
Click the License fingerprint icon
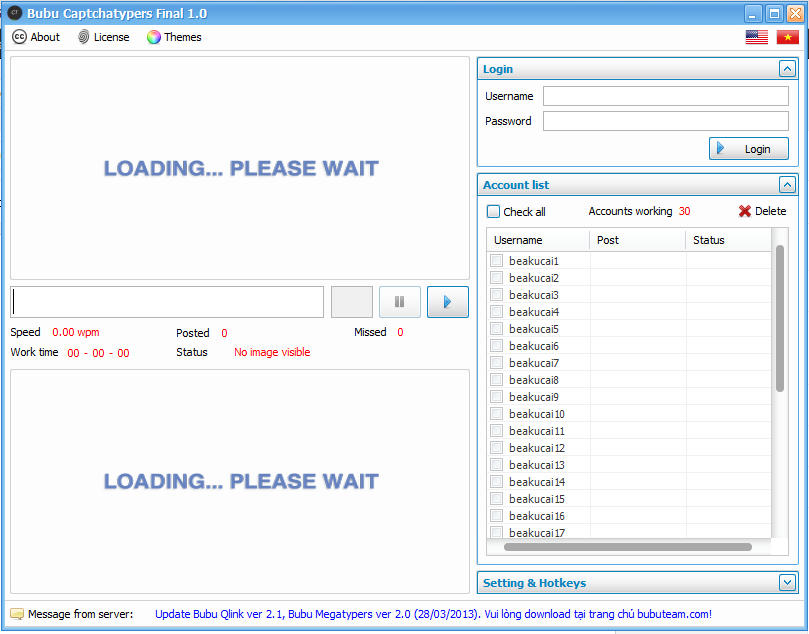(x=83, y=37)
